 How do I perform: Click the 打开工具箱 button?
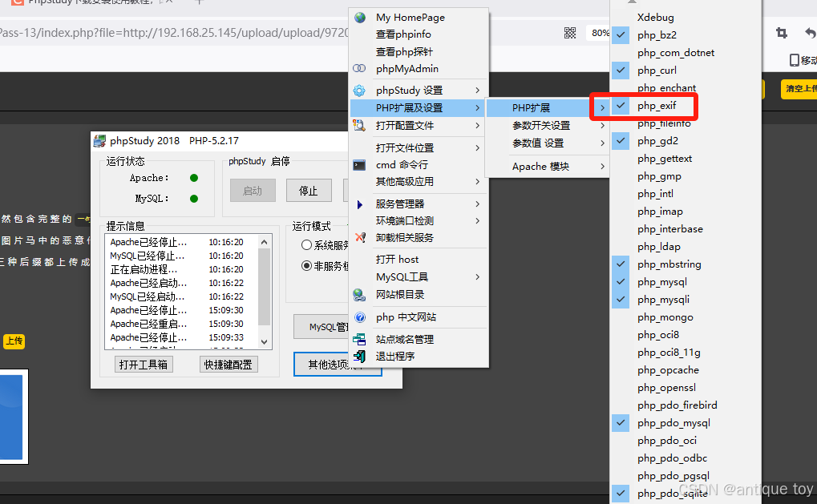coord(144,365)
